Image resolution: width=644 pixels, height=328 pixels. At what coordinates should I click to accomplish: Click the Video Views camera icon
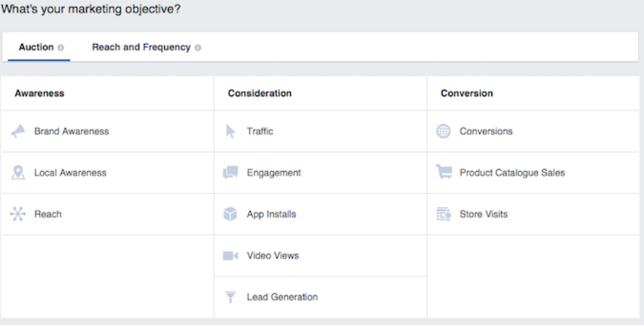(231, 256)
